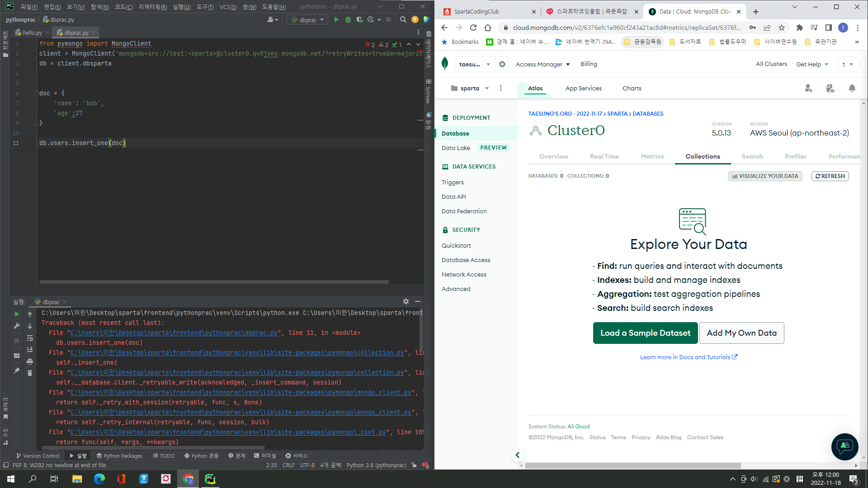Viewport: 868px width, 488px height.
Task: Clear Run console output with trash icon
Action: (30, 373)
